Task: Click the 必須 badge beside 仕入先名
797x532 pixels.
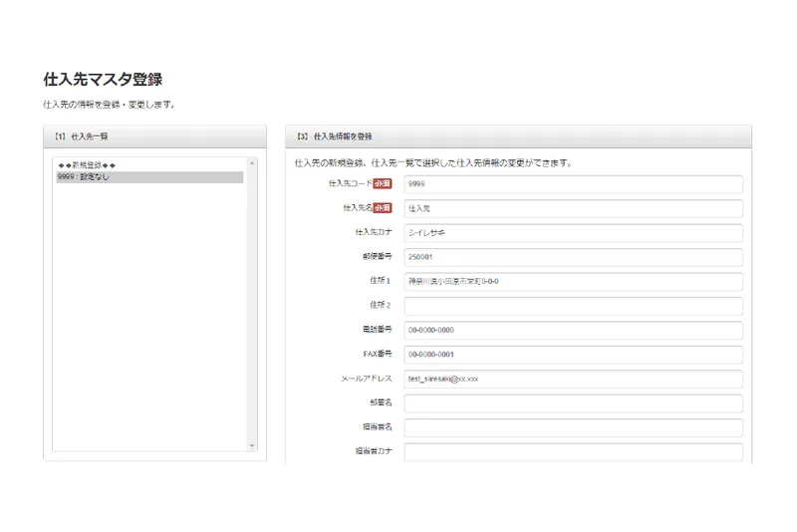Action: [x=383, y=208]
